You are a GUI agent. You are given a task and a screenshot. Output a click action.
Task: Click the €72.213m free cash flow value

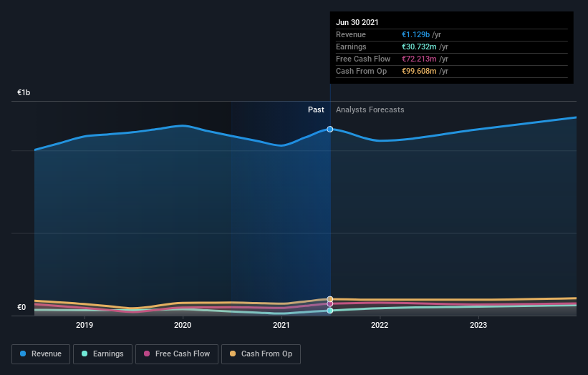tap(419, 59)
